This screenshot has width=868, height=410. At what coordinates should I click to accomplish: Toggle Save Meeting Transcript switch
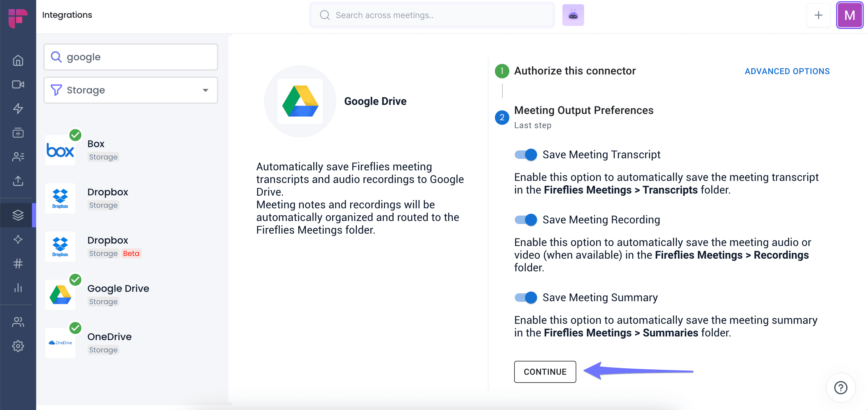pyautogui.click(x=526, y=154)
